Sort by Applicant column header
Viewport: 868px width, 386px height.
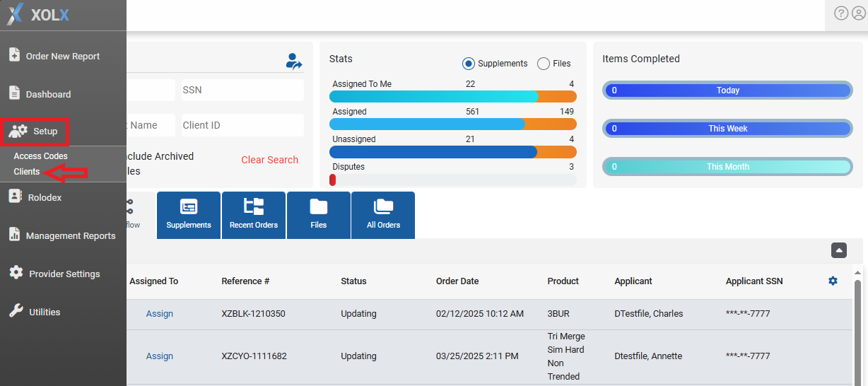633,281
